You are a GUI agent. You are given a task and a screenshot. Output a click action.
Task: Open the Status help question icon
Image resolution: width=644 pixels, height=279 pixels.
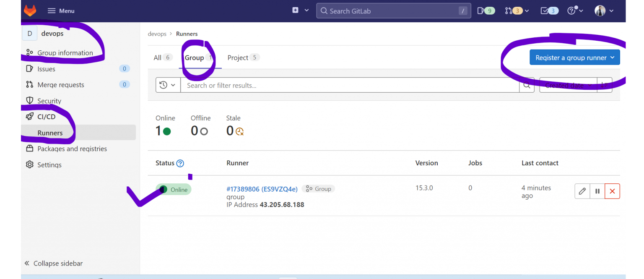pyautogui.click(x=180, y=163)
